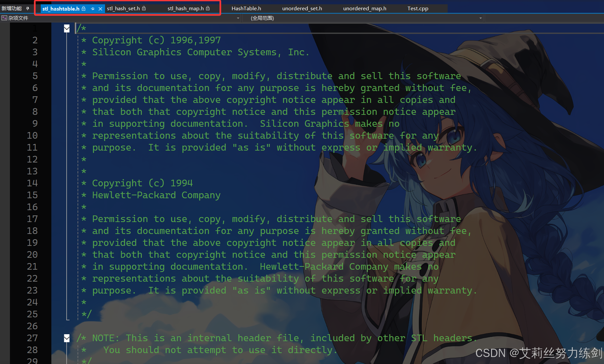604x364 pixels.
Task: Click lock icon on stl_hashtable.h tab
Action: pyautogui.click(x=83, y=9)
